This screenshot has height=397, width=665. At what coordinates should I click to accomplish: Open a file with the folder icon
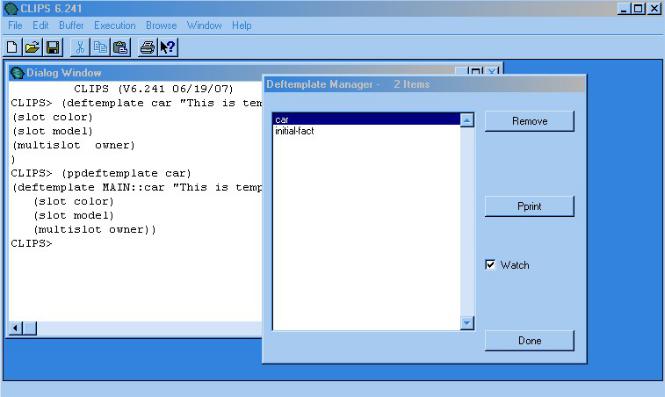pyautogui.click(x=32, y=47)
